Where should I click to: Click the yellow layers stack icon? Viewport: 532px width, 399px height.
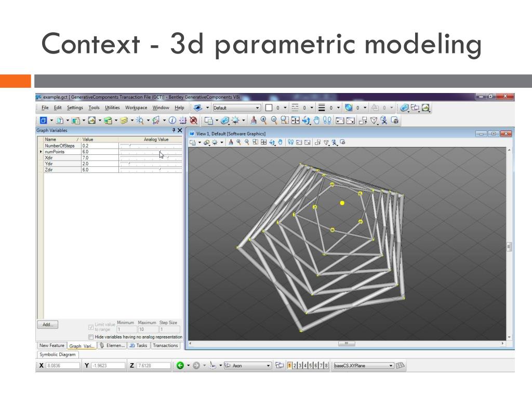point(124,121)
